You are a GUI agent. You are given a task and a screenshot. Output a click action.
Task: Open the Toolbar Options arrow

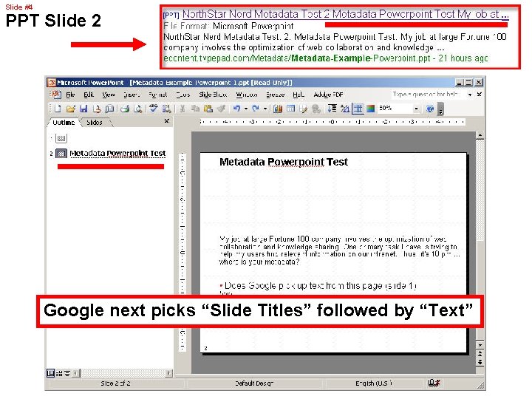pos(440,109)
